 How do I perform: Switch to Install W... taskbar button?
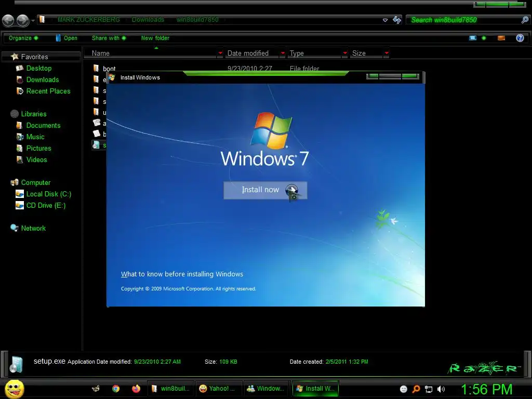315,389
